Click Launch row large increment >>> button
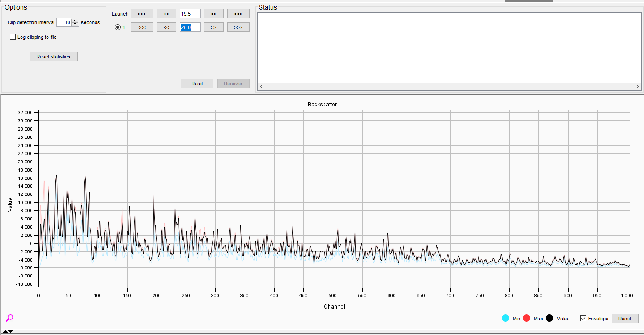 [x=238, y=14]
